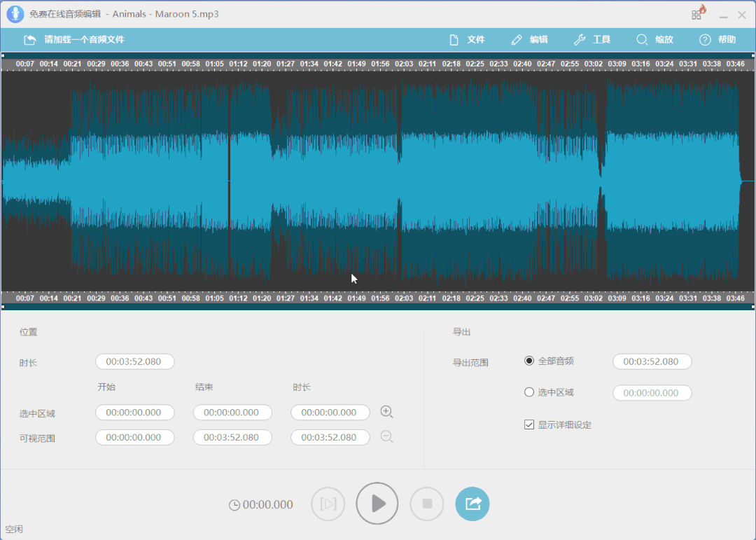Click the clock icon beside playback time
Image resolution: width=756 pixels, height=540 pixels.
[234, 505]
